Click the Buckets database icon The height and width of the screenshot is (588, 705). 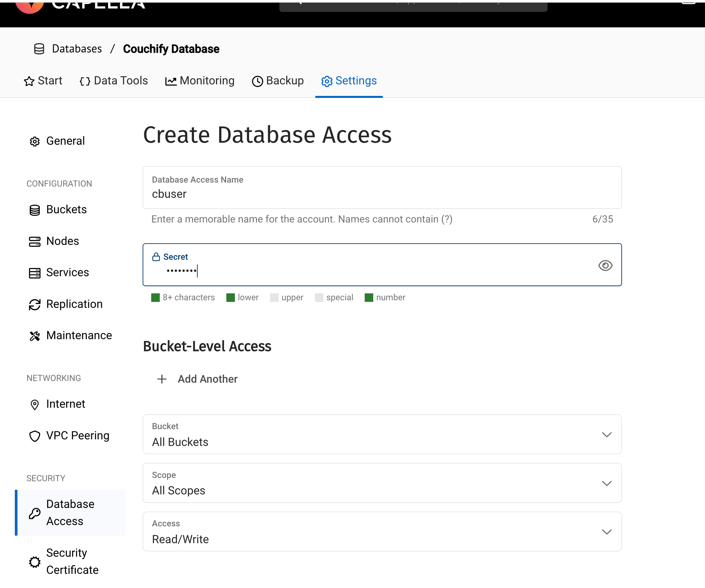point(35,210)
